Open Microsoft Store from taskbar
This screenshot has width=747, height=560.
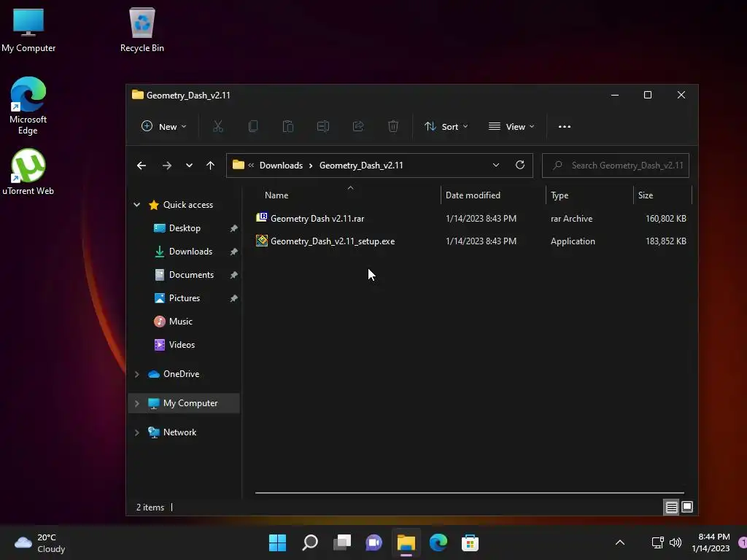[471, 542]
